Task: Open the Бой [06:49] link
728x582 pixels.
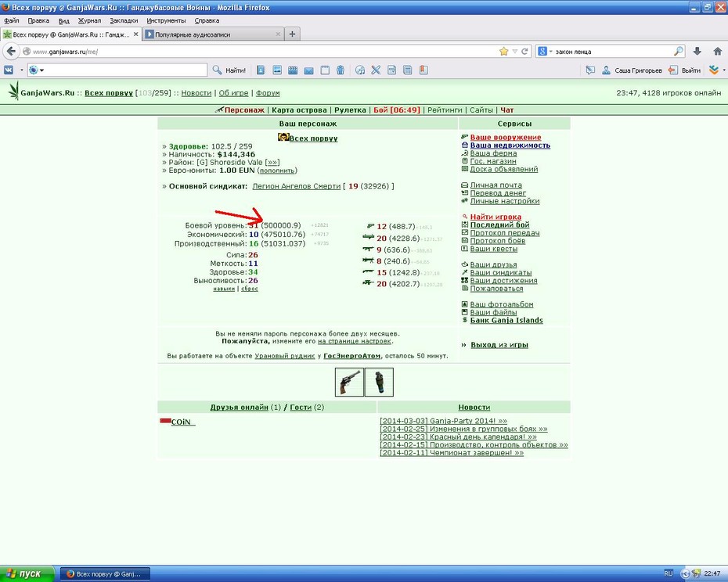Action: coord(397,110)
